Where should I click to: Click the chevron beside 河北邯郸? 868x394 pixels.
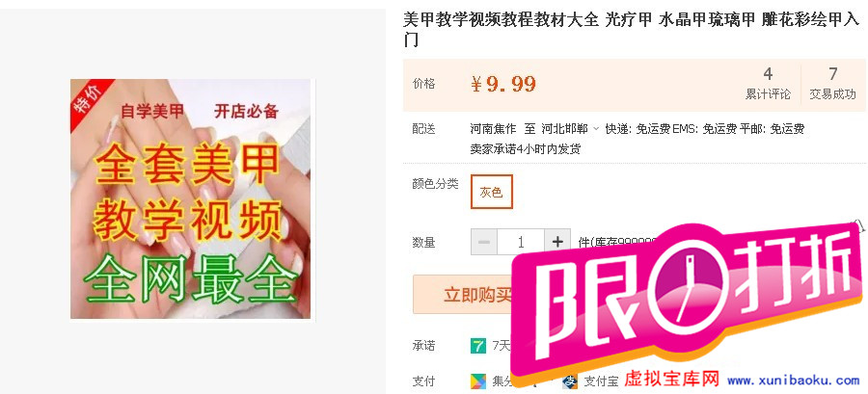596,129
